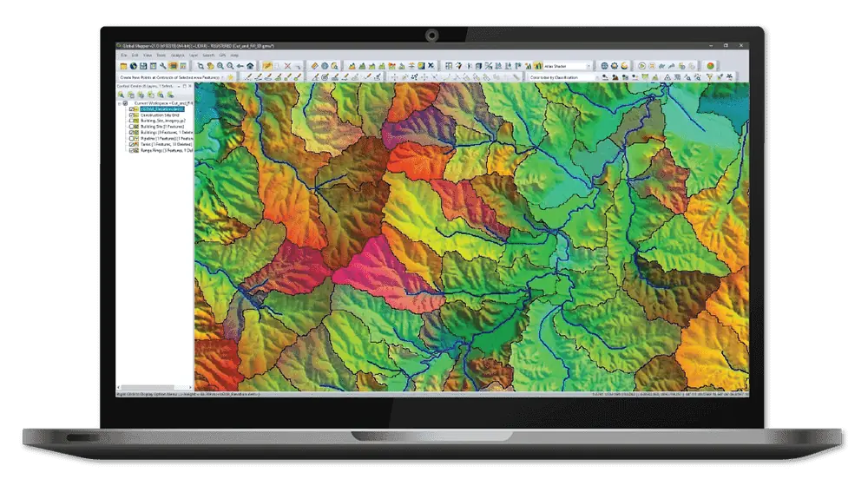Toggle the Range Rings layer checkbox

[x=131, y=150]
